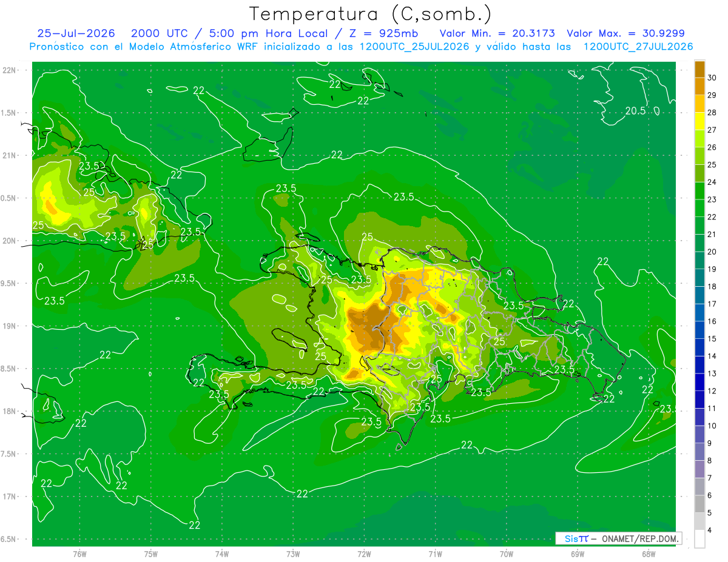Click the colorbar label "28"

(x=712, y=112)
